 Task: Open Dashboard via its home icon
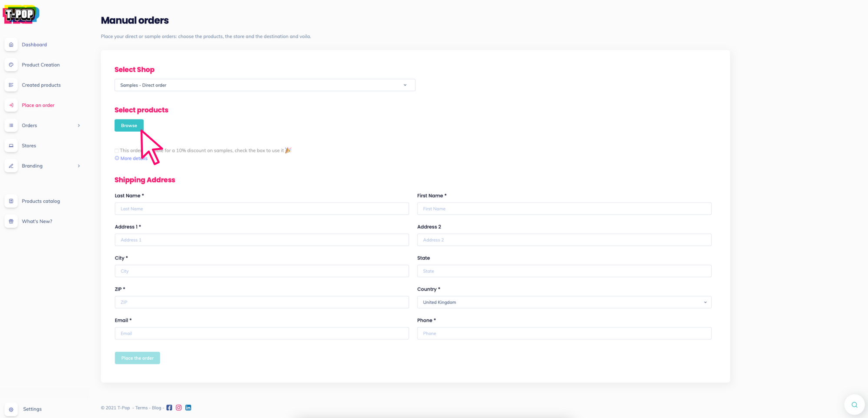click(11, 45)
